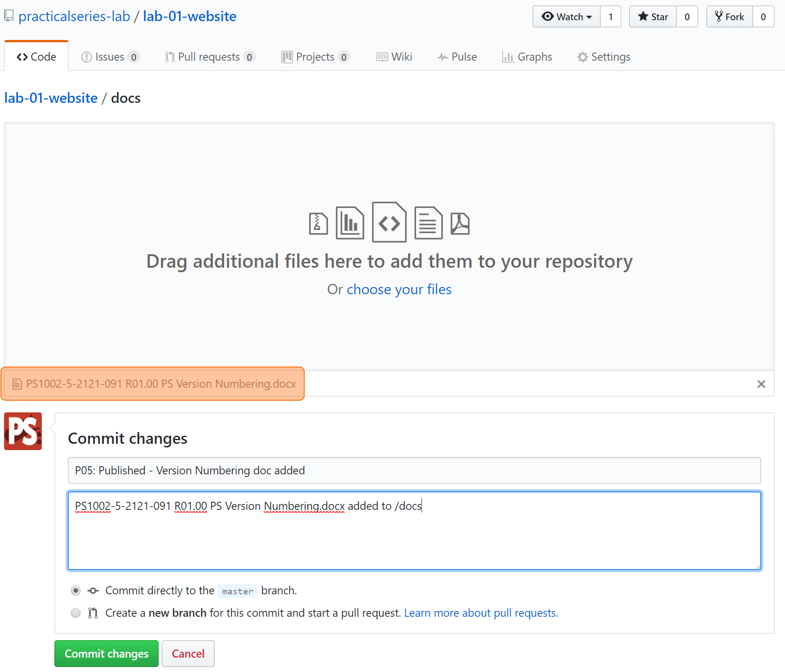This screenshot has width=785, height=672.
Task: Go to the Projects tab
Action: [x=316, y=57]
